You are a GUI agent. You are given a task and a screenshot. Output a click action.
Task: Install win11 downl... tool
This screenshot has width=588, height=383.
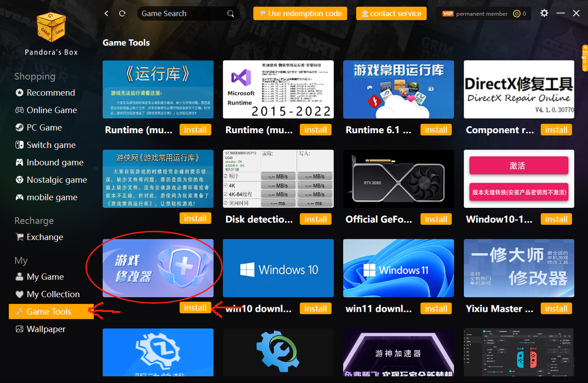[436, 309]
